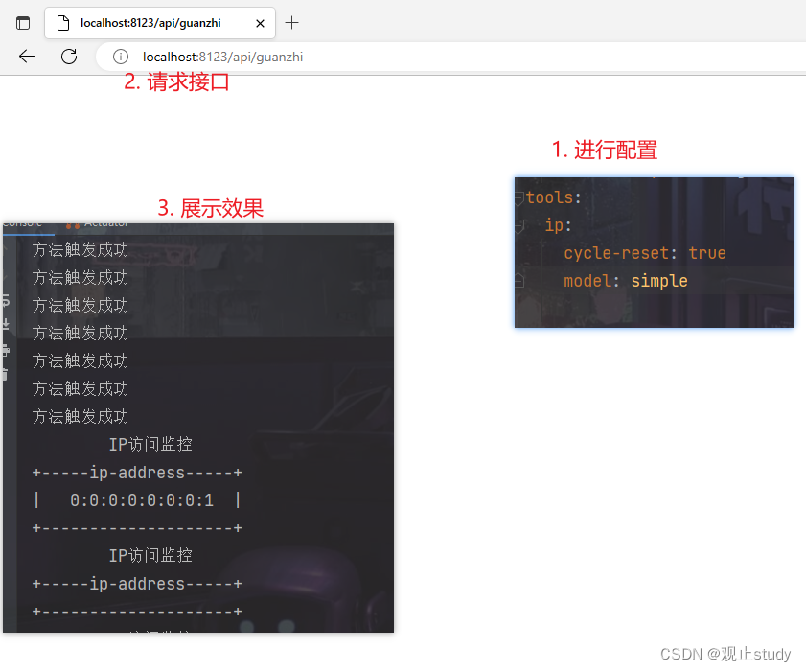Collapse the ip block fold arrow
The height and width of the screenshot is (672, 806).
coord(520,225)
